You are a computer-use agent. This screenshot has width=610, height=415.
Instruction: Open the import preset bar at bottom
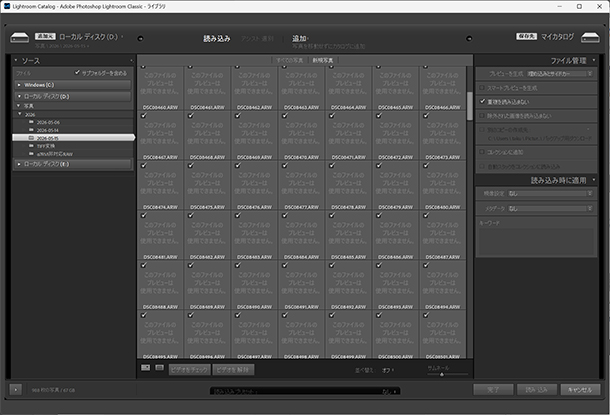(305, 391)
